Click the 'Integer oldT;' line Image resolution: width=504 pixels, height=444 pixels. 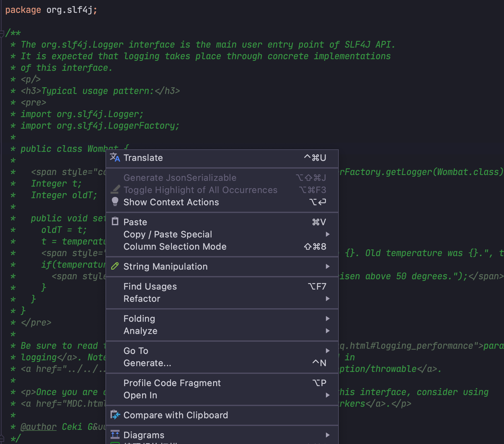coord(64,195)
